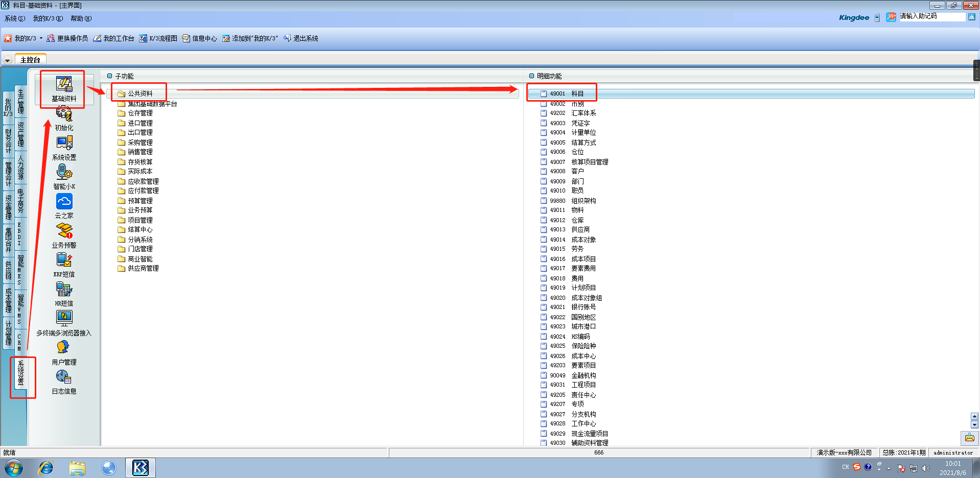This screenshot has width=980, height=478.
Task: Open the 帮助(H) menu
Action: (x=81, y=18)
